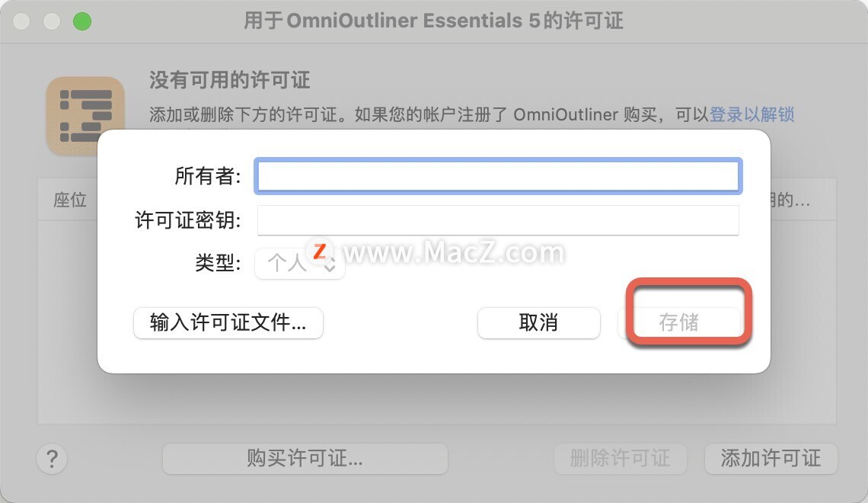
Task: Click the red Z watermark logo
Action: (320, 251)
